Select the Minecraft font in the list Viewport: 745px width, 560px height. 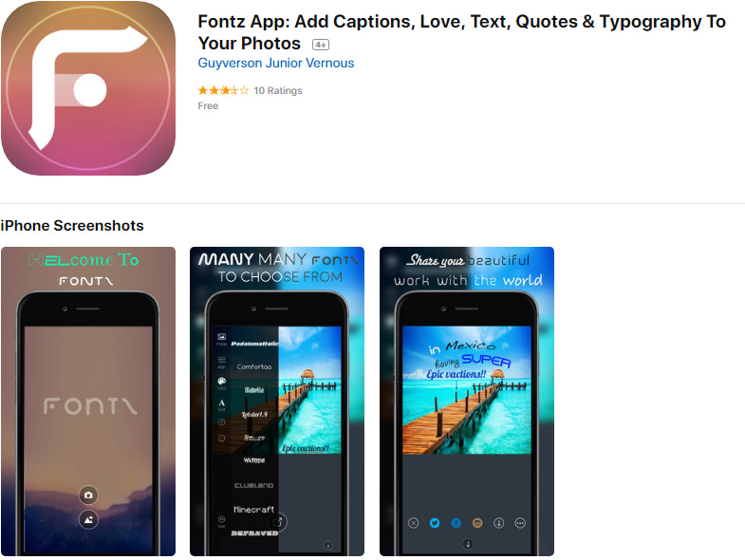coord(254,509)
